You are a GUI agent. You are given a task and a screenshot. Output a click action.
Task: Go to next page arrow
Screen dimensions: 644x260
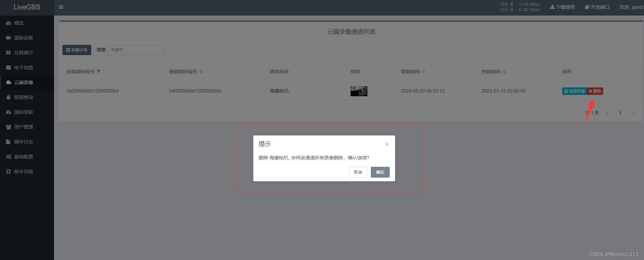pyautogui.click(x=633, y=113)
